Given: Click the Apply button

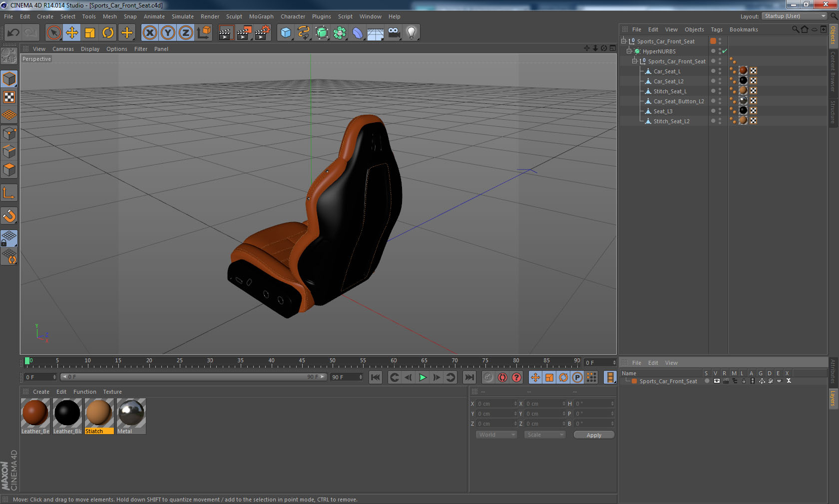Looking at the screenshot, I should pos(594,435).
